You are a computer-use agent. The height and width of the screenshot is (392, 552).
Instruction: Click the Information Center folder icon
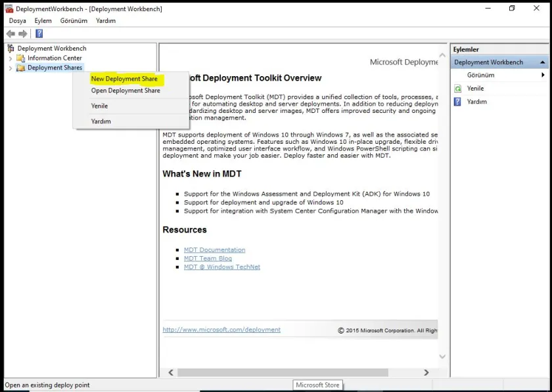pos(20,58)
